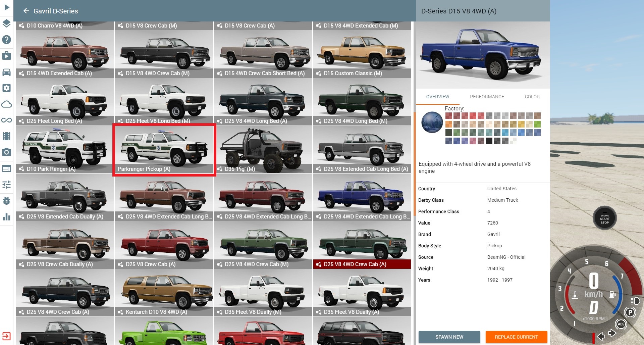
Task: Pick the solid black factory color swatch
Action: [x=489, y=141]
